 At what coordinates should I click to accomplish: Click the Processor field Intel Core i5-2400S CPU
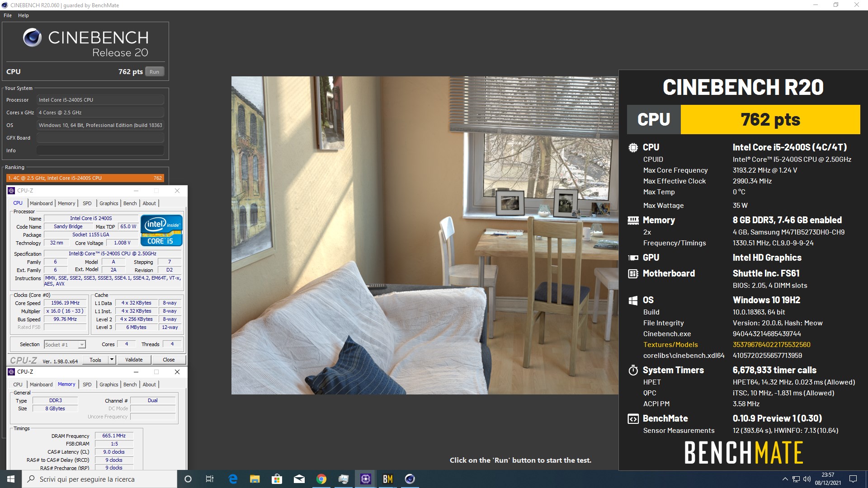(x=100, y=100)
